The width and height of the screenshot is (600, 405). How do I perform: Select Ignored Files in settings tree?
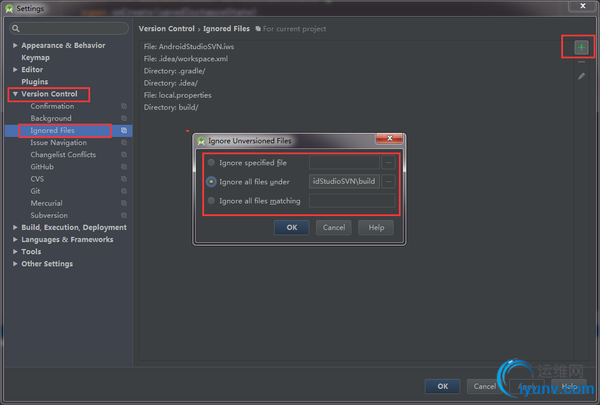point(52,131)
